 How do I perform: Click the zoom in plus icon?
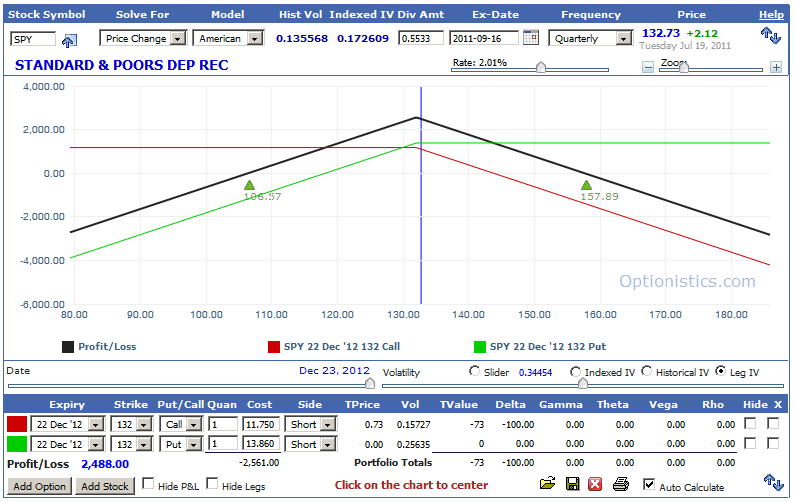pyautogui.click(x=776, y=67)
